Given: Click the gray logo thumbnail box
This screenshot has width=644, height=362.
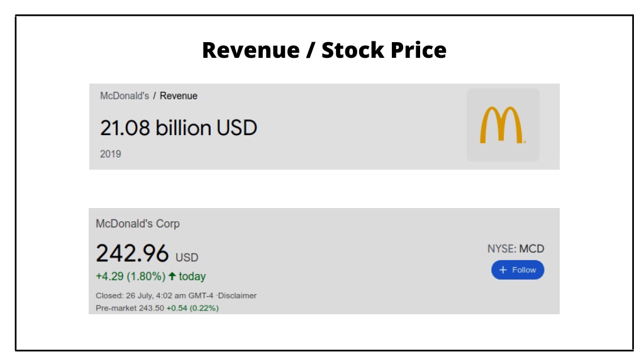Looking at the screenshot, I should 503,125.
